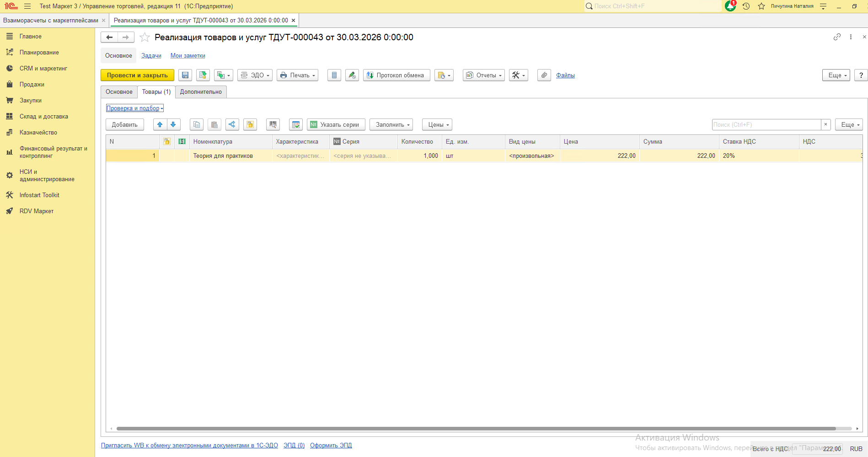
Task: Open the table Еще menu
Action: click(x=849, y=125)
